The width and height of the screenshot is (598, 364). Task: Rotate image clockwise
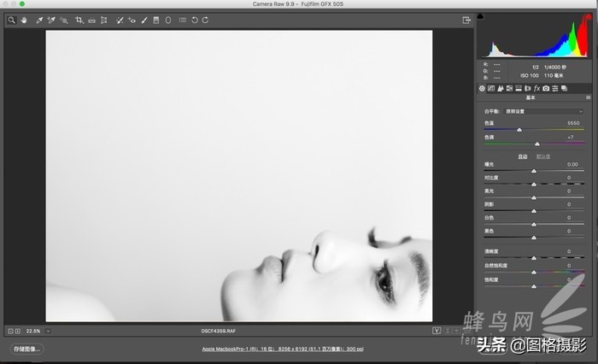click(x=205, y=20)
